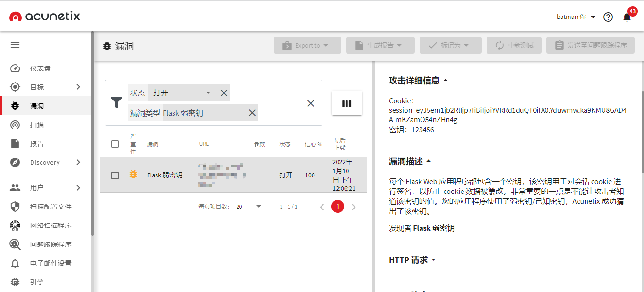Viewport: 644px width, 292px height.
Task: Click the users people icon
Action: pos(15,188)
